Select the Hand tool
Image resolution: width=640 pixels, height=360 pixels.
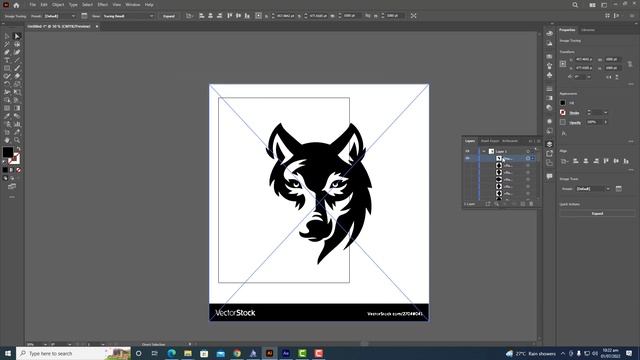pyautogui.click(x=7, y=140)
